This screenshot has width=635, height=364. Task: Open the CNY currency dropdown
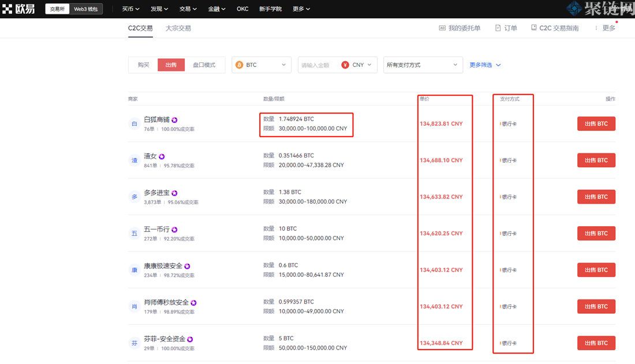(357, 65)
